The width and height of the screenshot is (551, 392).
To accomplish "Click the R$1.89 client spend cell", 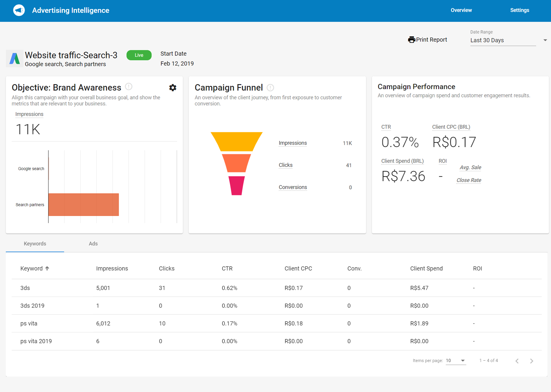I will pyautogui.click(x=419, y=324).
